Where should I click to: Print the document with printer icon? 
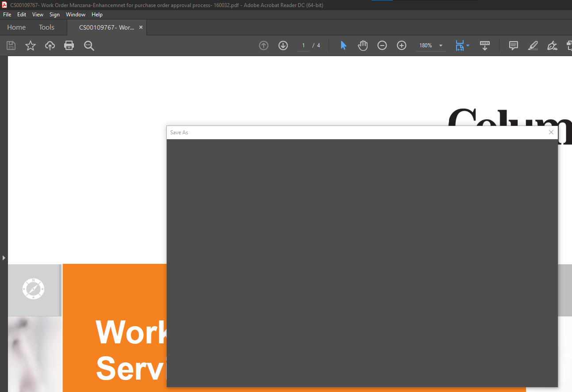pyautogui.click(x=69, y=46)
